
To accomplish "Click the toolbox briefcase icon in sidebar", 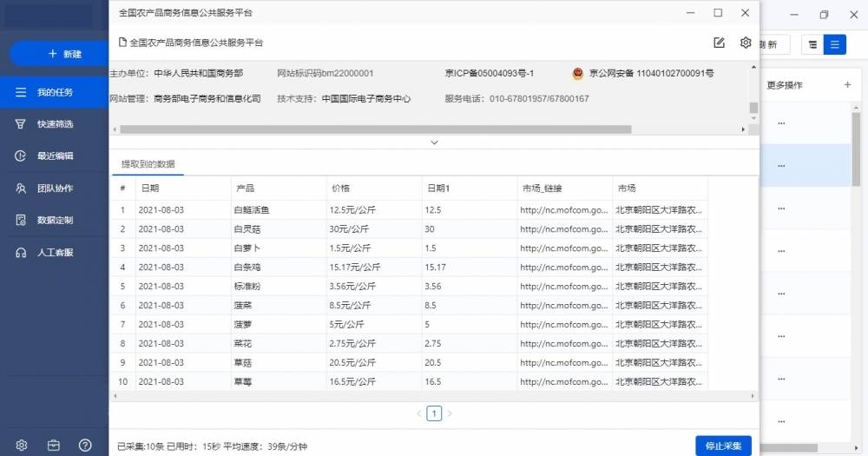I will click(x=54, y=445).
